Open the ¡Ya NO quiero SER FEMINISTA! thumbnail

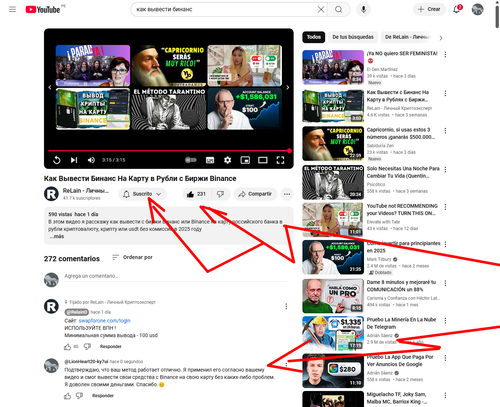point(333,68)
